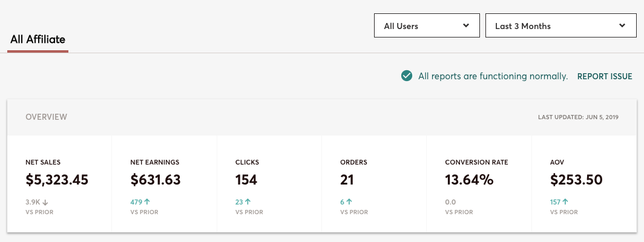Click the up arrow under Clicks
The width and height of the screenshot is (644, 242).
(x=248, y=202)
